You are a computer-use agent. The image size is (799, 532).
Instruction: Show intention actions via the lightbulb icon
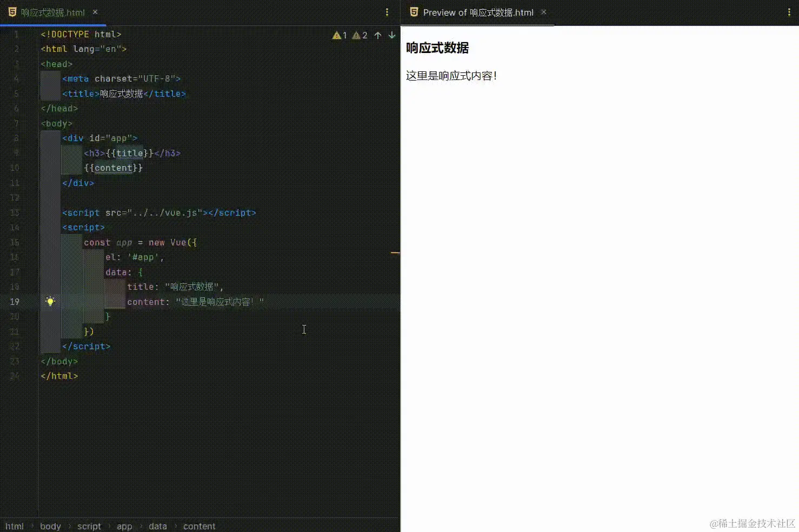click(50, 301)
